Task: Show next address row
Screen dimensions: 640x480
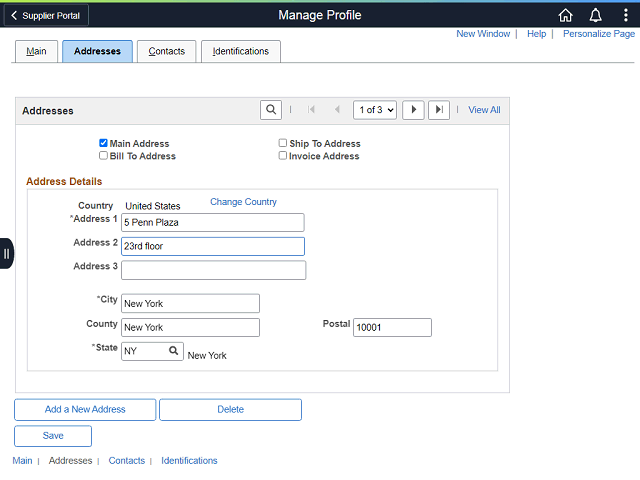Action: (x=413, y=110)
